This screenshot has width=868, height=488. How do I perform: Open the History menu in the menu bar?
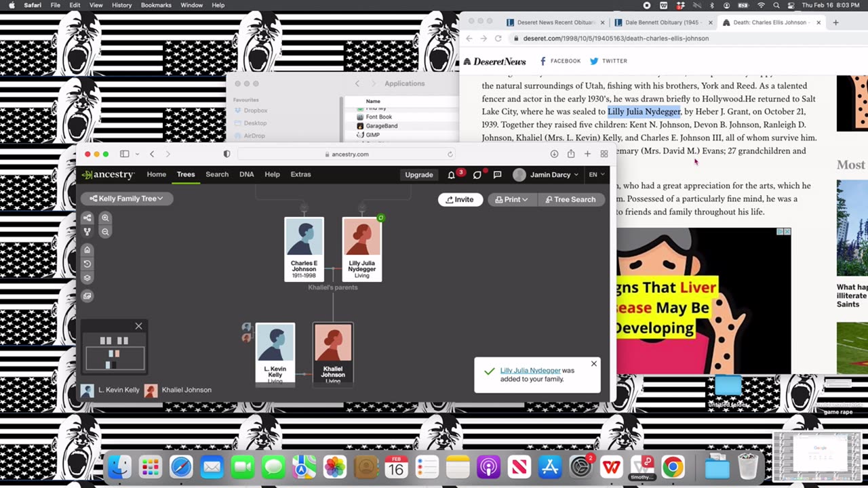click(x=121, y=5)
